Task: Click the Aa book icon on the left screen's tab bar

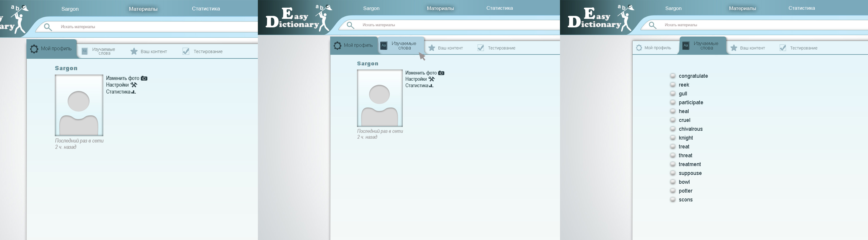Action: pyautogui.click(x=85, y=51)
